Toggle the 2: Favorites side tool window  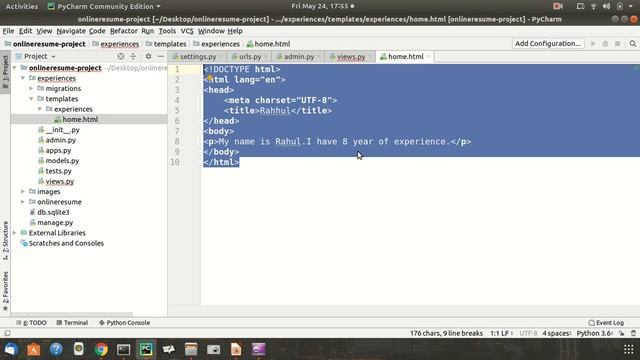pyautogui.click(x=5, y=291)
